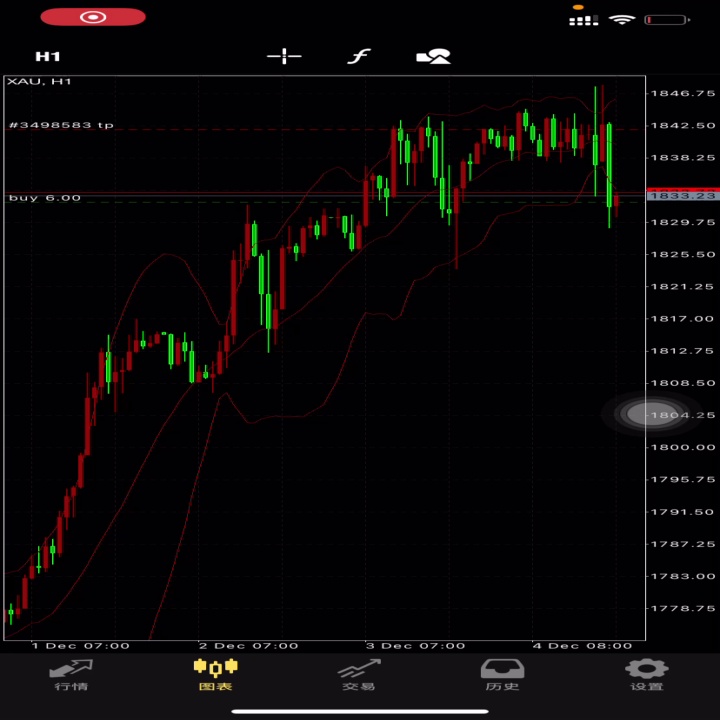
Task: Tap the Wi-Fi status icon
Action: point(622,19)
